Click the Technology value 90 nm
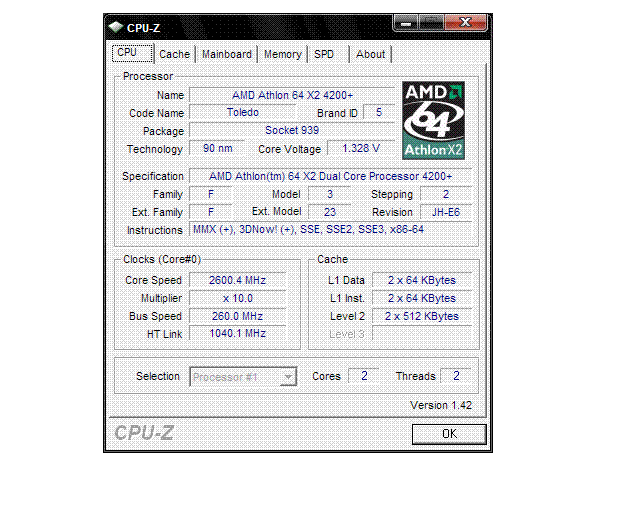Screen dimensions: 640x512 coord(218,148)
